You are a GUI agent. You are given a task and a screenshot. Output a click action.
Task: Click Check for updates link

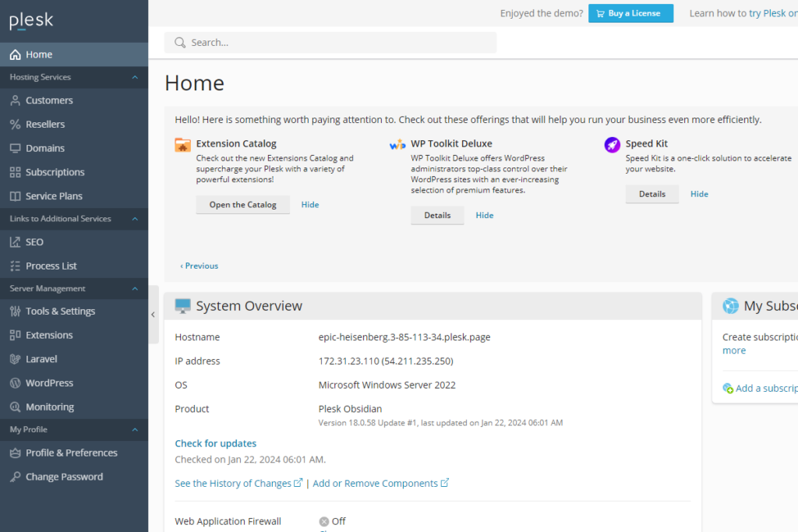215,443
